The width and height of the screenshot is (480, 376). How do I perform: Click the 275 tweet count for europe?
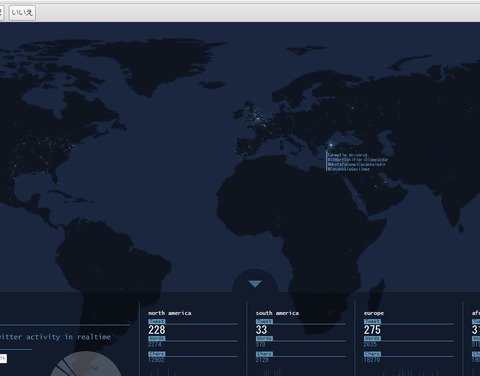point(372,330)
